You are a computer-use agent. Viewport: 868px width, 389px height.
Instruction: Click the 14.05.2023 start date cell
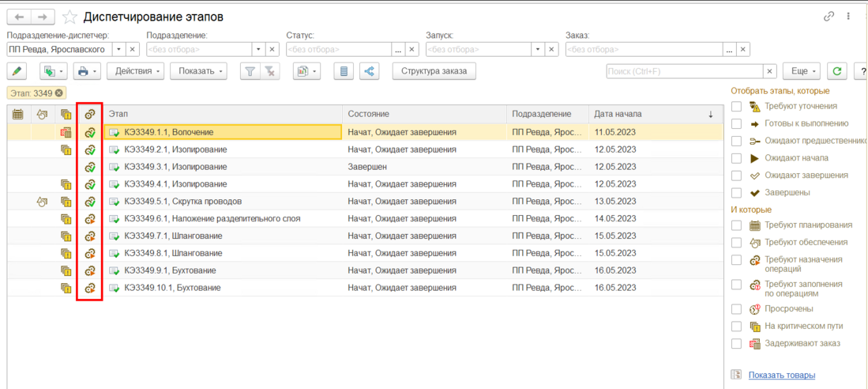[x=655, y=218]
